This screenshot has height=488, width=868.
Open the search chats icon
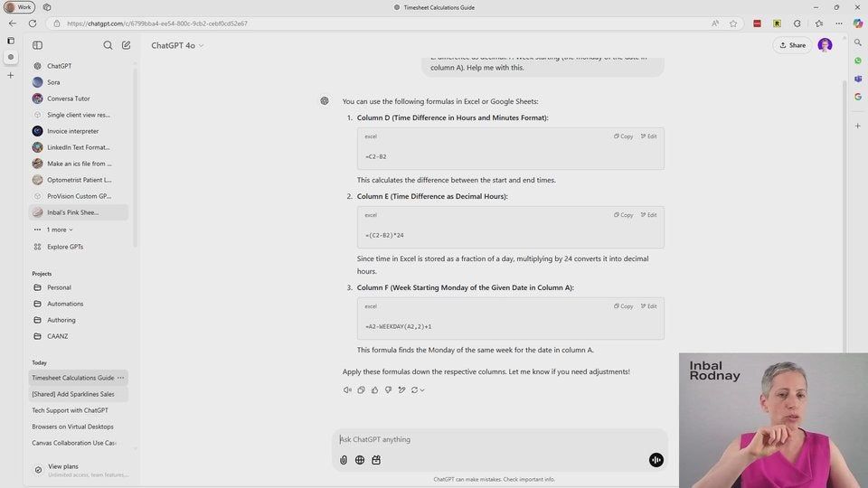click(x=108, y=45)
